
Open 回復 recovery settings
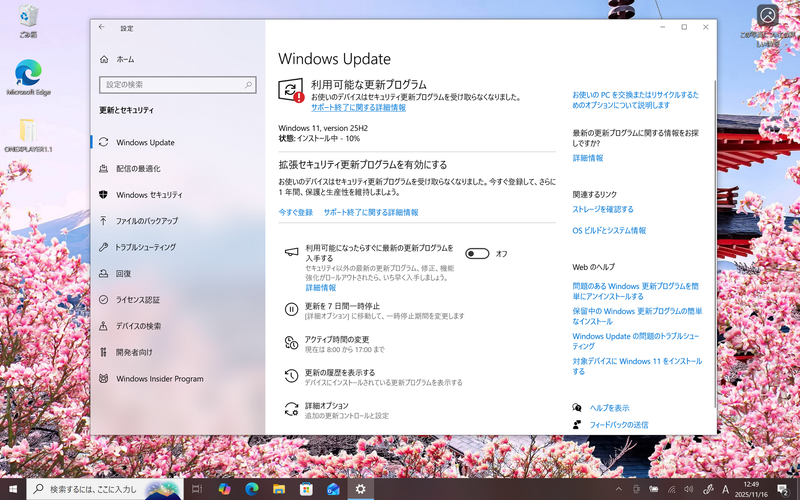(x=178, y=273)
